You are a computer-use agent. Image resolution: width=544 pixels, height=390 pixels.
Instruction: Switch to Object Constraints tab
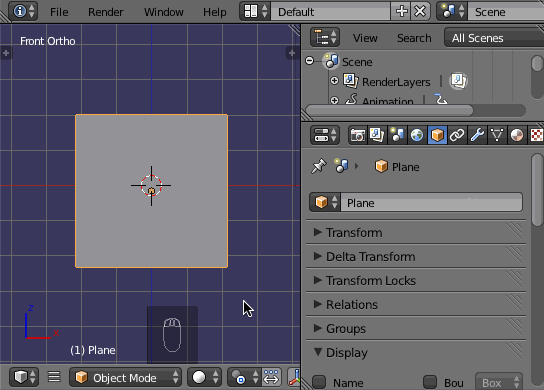[457, 135]
